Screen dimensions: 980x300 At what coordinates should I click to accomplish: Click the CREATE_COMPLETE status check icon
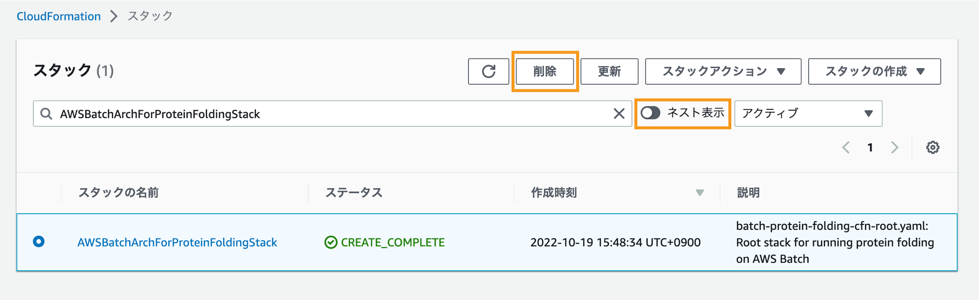click(331, 242)
